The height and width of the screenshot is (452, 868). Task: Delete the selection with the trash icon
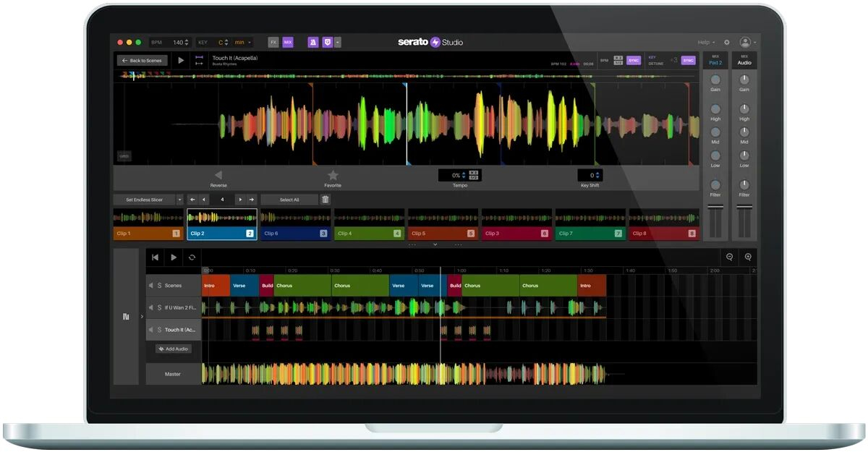point(325,200)
